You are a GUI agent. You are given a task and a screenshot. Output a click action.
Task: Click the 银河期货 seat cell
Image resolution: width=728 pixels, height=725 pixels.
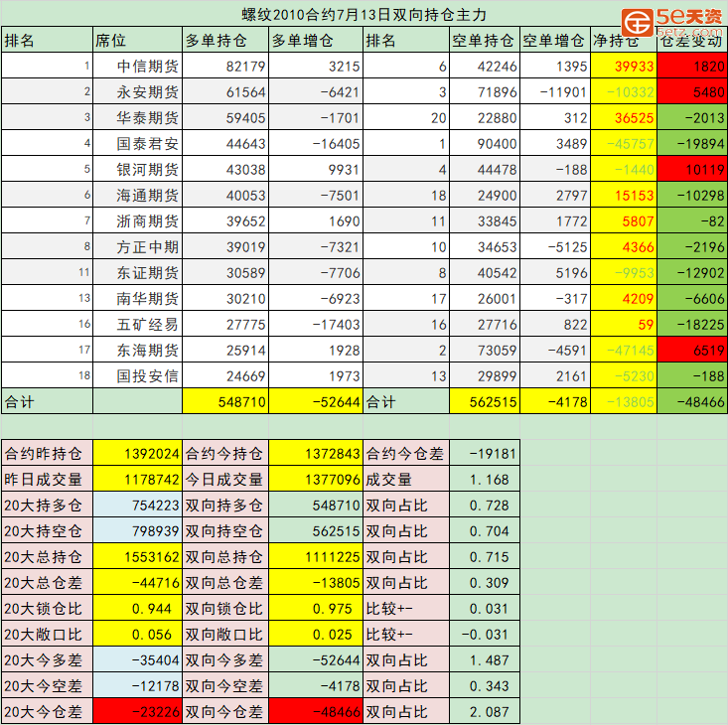[137, 169]
